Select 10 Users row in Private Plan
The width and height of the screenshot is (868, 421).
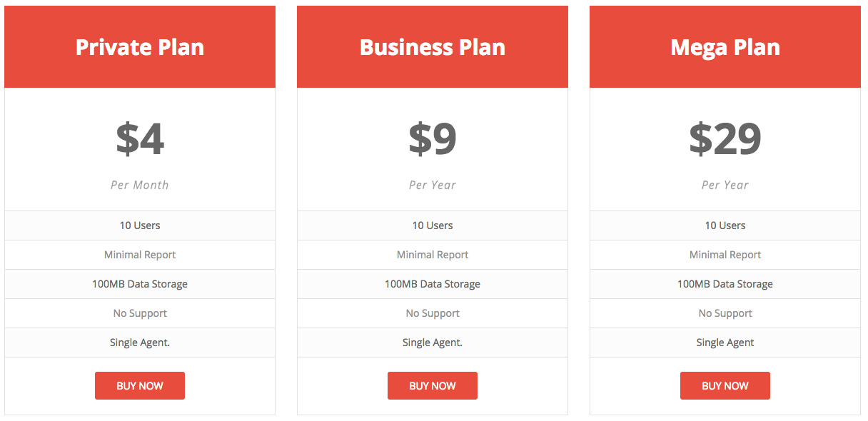click(140, 225)
